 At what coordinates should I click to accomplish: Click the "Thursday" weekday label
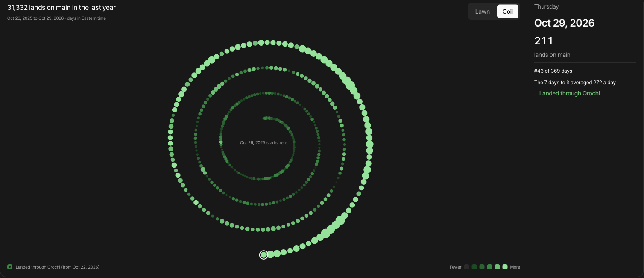click(546, 6)
